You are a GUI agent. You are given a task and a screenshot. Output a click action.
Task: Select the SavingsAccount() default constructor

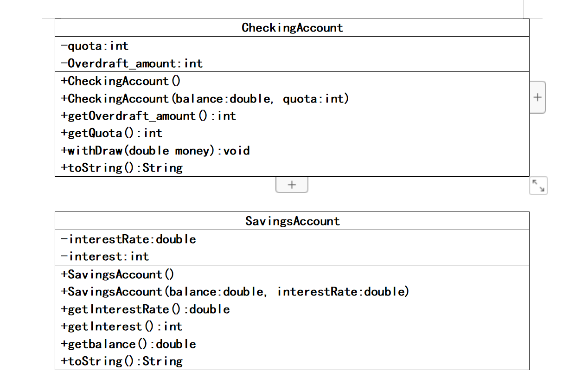point(116,274)
